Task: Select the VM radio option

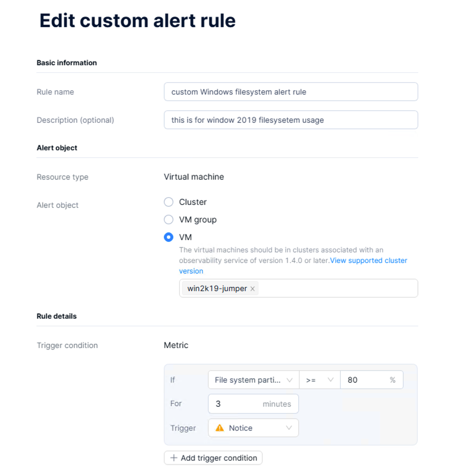Action: tap(169, 237)
